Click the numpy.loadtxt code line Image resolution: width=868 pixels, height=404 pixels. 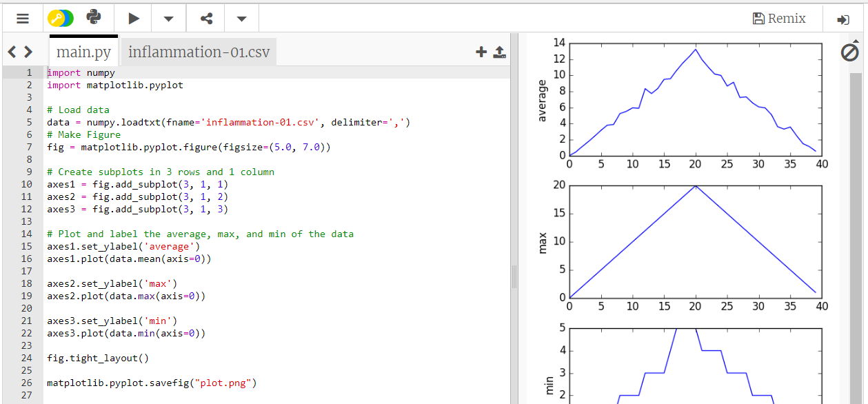click(x=228, y=122)
